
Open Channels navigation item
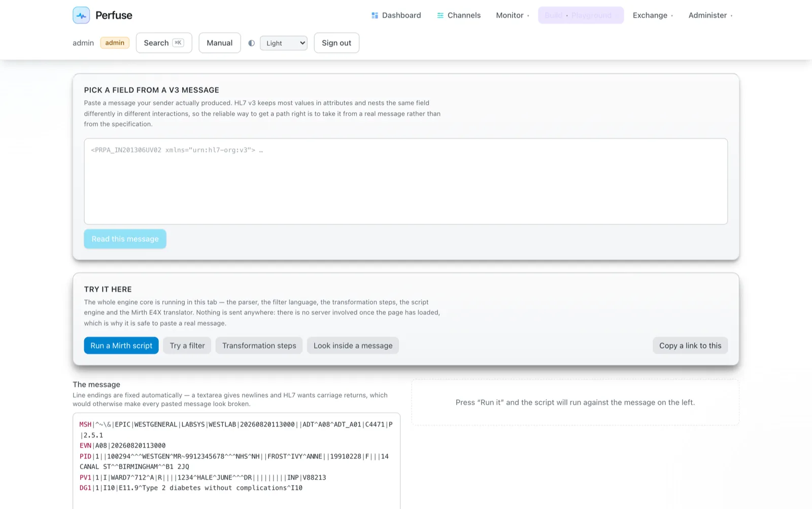click(459, 15)
